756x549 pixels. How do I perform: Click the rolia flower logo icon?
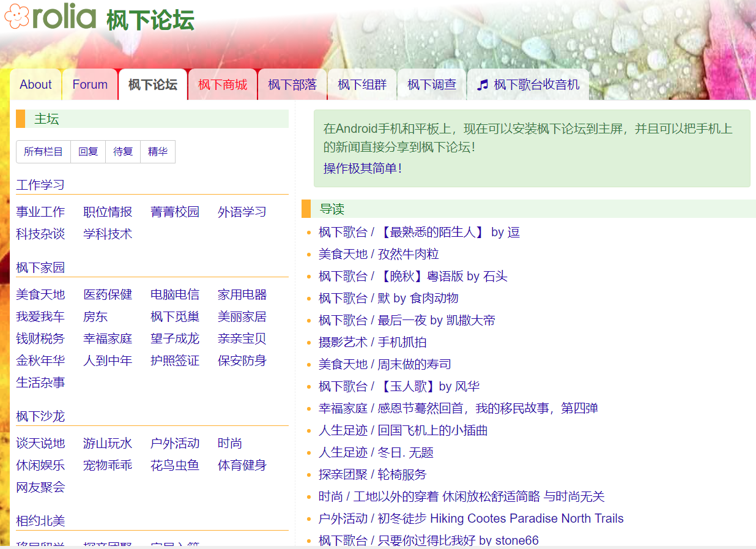pyautogui.click(x=17, y=17)
